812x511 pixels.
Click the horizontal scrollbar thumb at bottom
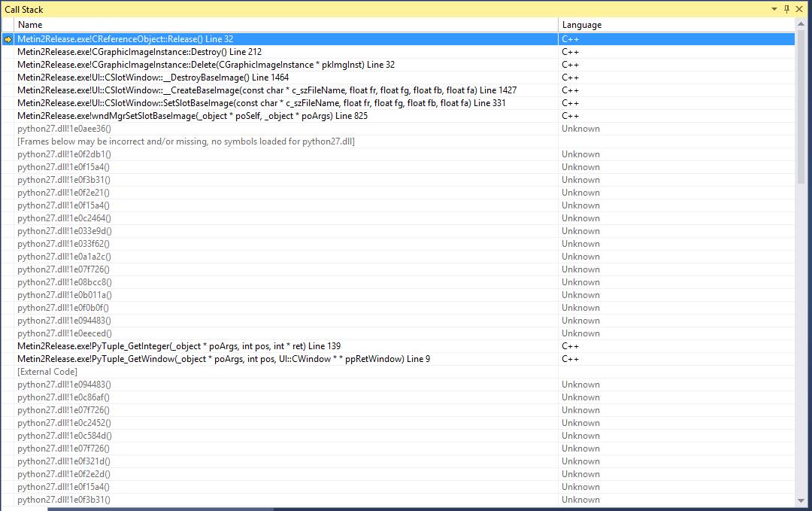click(161, 509)
